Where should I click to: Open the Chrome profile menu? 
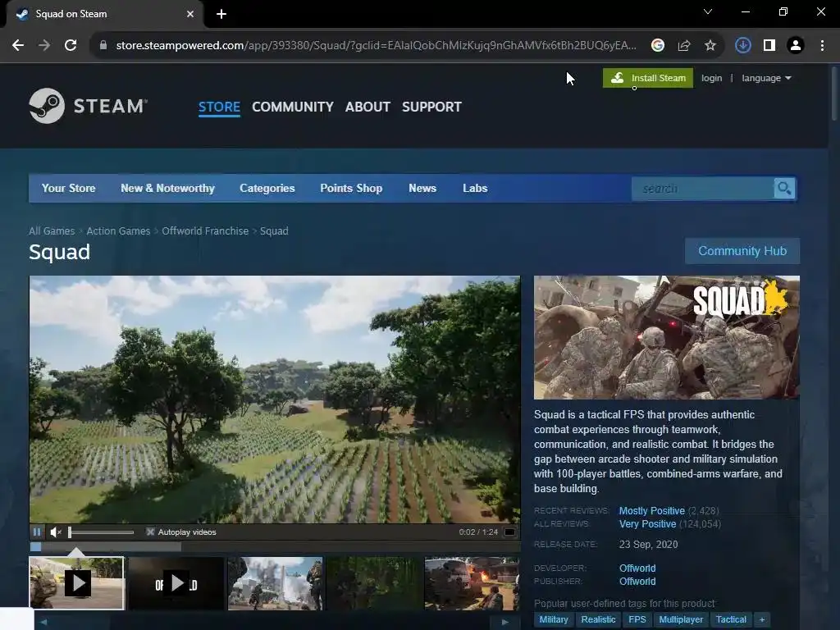[x=796, y=46]
